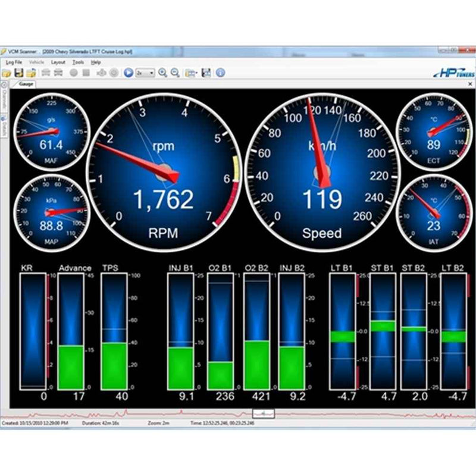Image resolution: width=476 pixels, height=476 pixels.
Task: Open the Help info icon on the toolbar
Action: click(x=219, y=72)
